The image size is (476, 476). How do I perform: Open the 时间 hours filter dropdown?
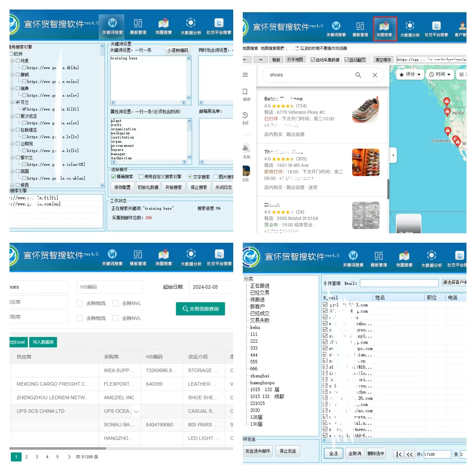coord(440,74)
